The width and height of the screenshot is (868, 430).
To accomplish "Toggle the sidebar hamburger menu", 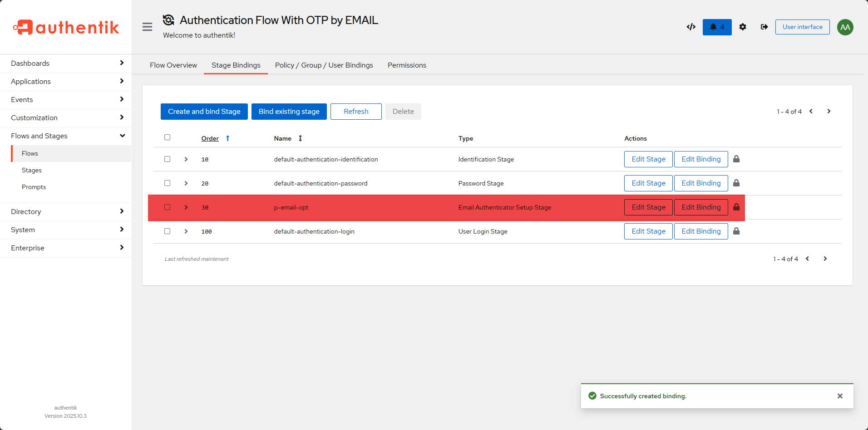I will tap(147, 27).
